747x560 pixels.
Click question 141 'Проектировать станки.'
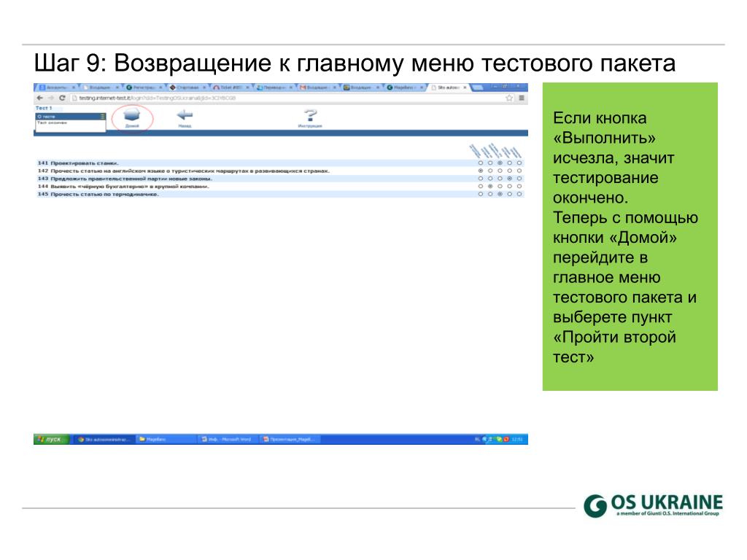[85, 163]
